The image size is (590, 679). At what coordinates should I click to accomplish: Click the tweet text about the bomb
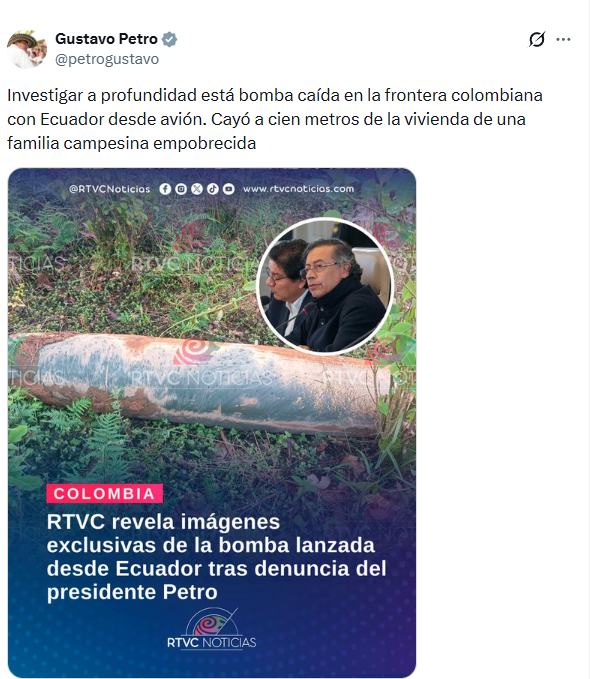coord(275,119)
